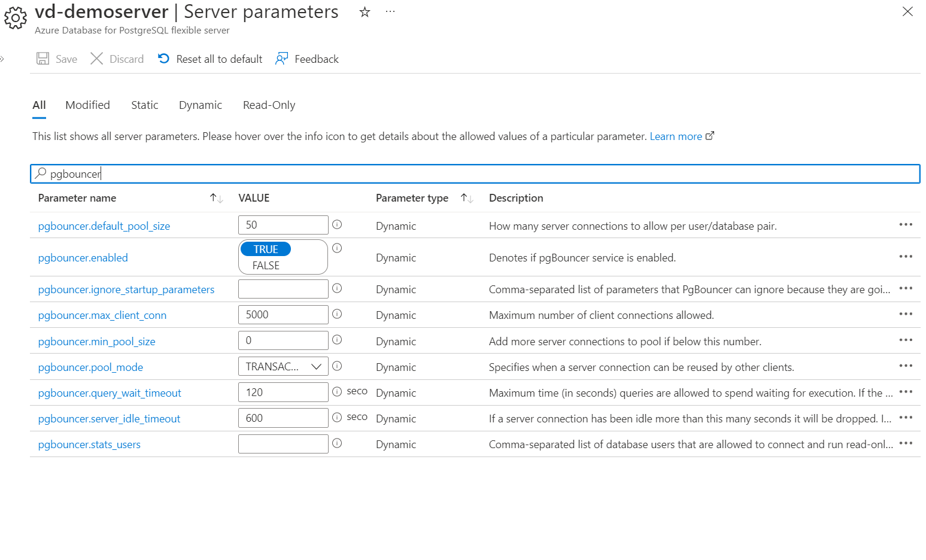Switch to the Modified tab

(x=87, y=105)
